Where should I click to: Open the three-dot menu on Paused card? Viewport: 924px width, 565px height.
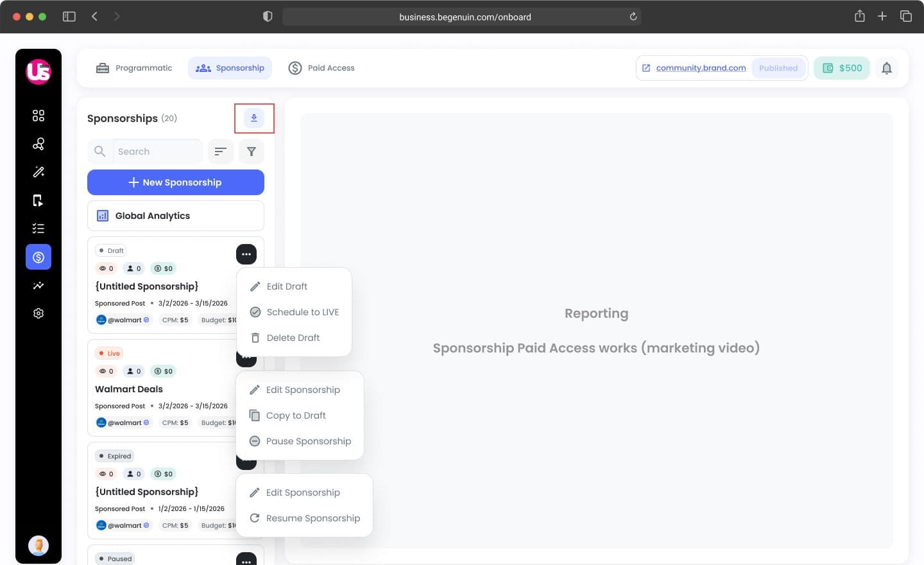(246, 560)
